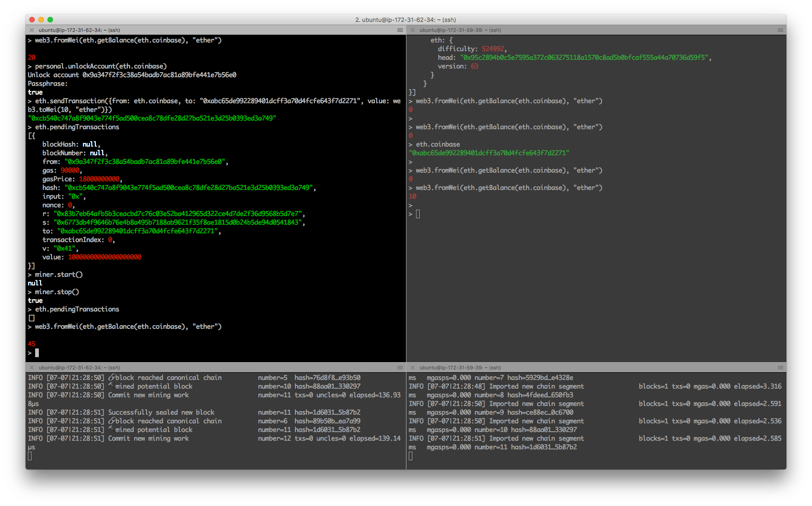Click the log value 'hash=89b50b…ea7a99'
Image resolution: width=812 pixels, height=506 pixels.
[x=327, y=421]
